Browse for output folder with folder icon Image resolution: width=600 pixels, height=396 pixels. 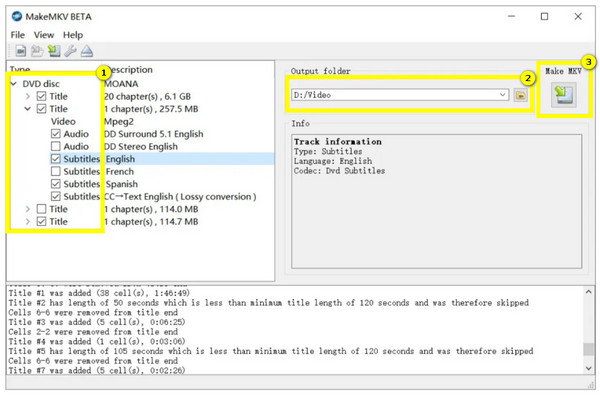(520, 95)
